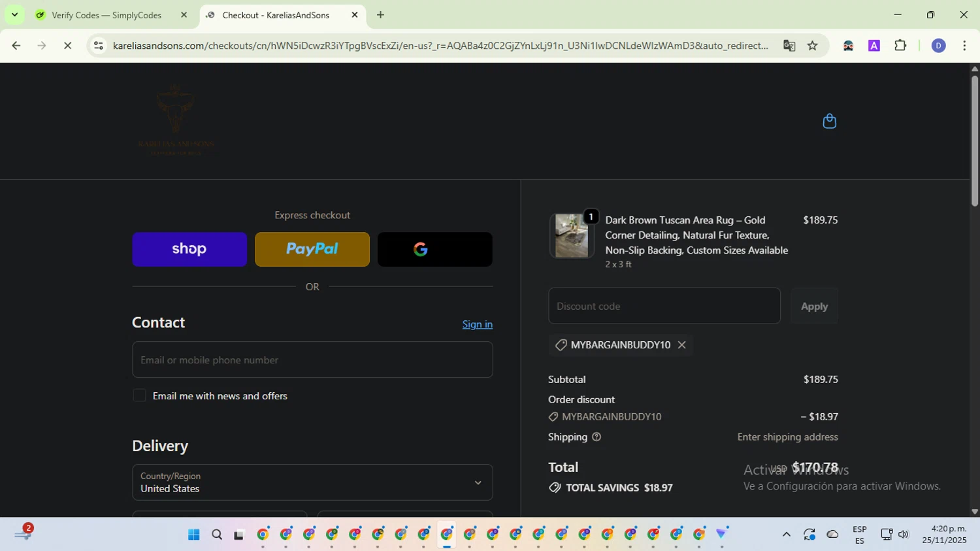The height and width of the screenshot is (551, 980).
Task: Show hidden system tray icons
Action: pos(787,535)
